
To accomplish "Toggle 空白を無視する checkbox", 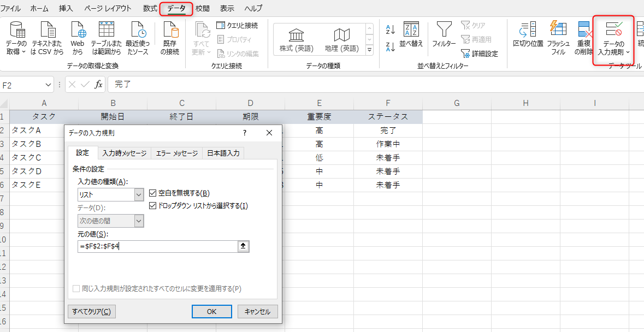I will tap(153, 193).
